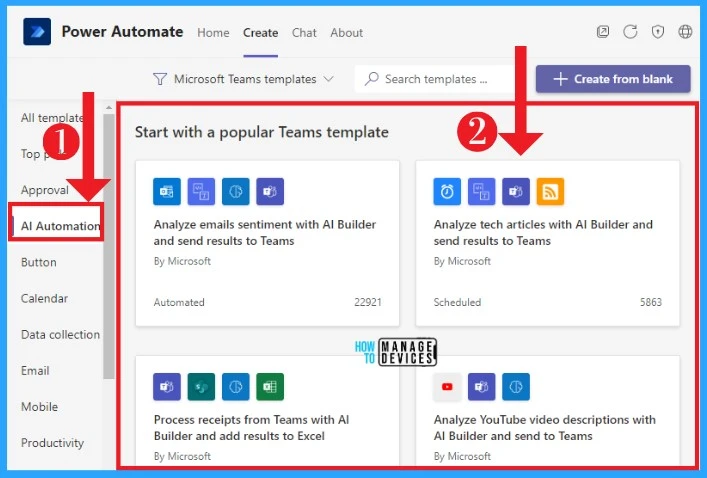Click alarm clock icon on tech articles card
Screen dimensions: 707x478
pos(447,191)
